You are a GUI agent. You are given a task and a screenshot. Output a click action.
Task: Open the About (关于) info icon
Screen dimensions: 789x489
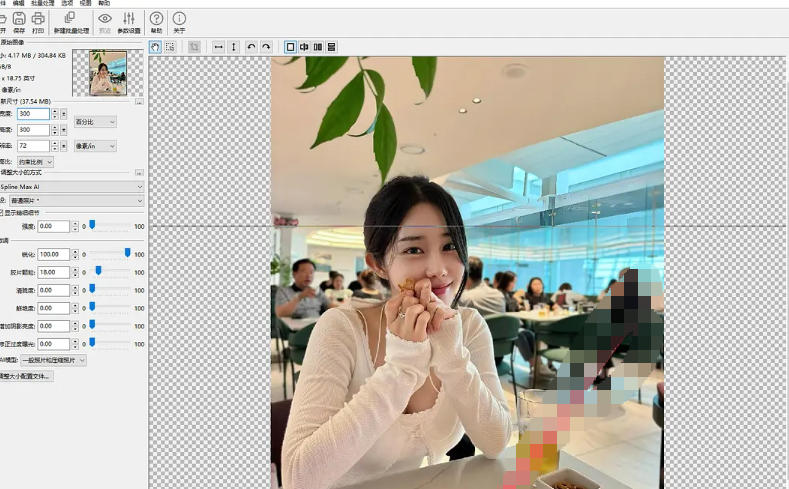click(x=179, y=22)
